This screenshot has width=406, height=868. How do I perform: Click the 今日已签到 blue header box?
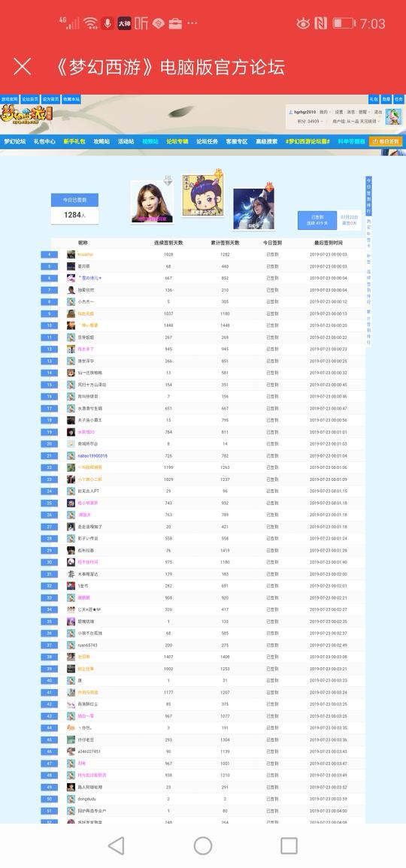click(x=74, y=200)
